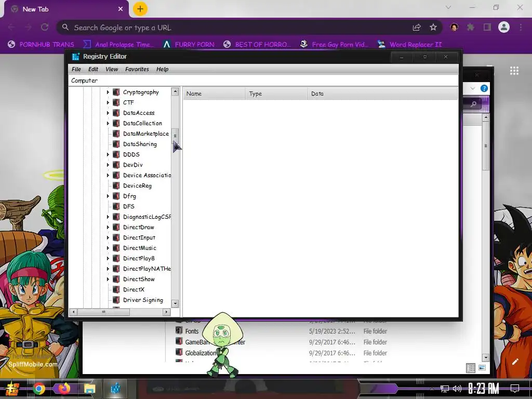Click the Driver Signing key folder icon
532x399 pixels.
pos(116,300)
